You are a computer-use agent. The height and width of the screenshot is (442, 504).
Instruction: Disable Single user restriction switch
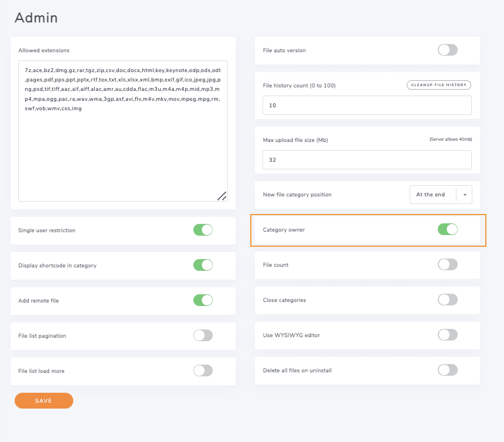click(x=203, y=230)
